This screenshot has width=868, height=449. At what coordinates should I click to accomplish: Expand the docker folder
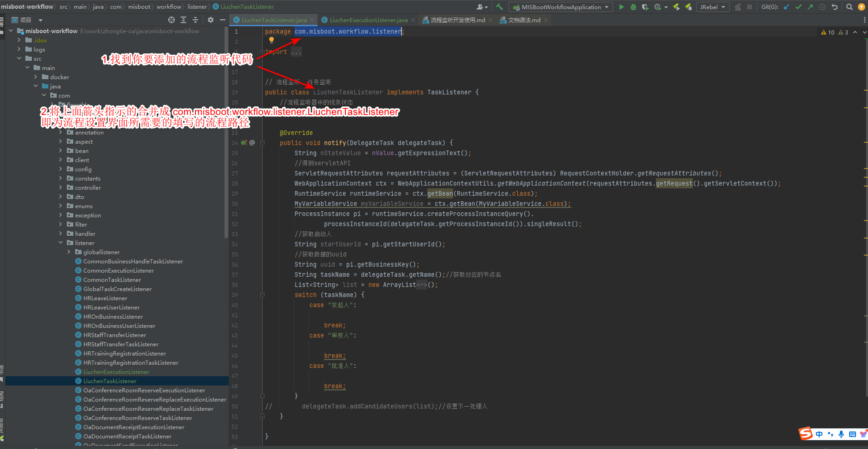[35, 77]
